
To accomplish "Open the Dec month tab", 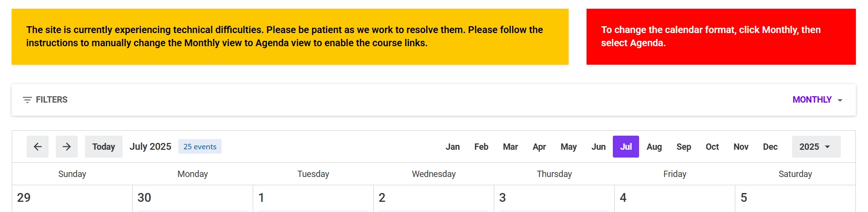I will coord(770,147).
